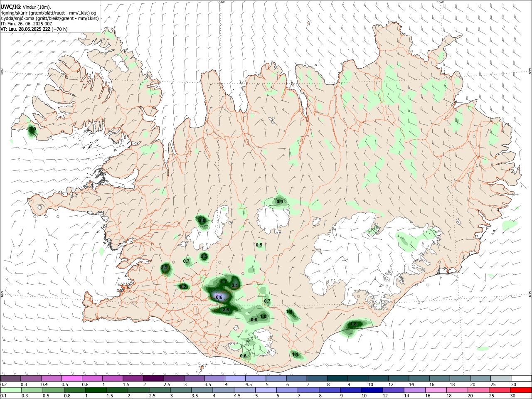Viewport: 532px width, 399px height.
Task: Click the (+70 h) forecast offset text
Action: [x=60, y=29]
